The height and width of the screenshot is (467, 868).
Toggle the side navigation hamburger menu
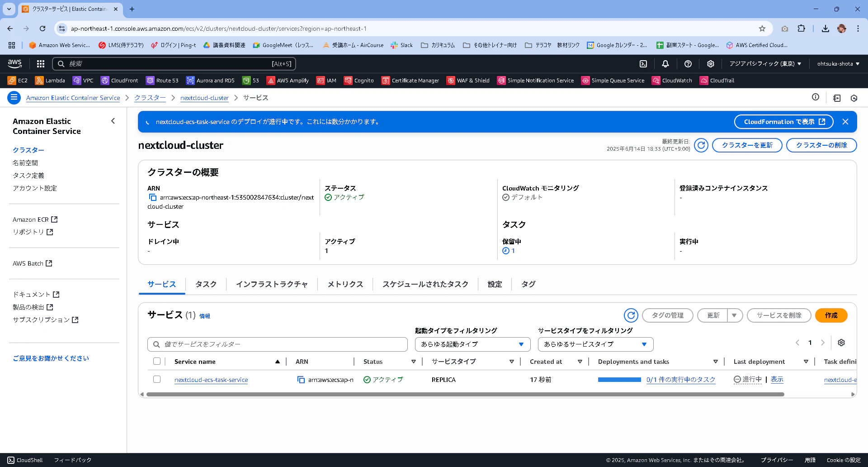(14, 98)
